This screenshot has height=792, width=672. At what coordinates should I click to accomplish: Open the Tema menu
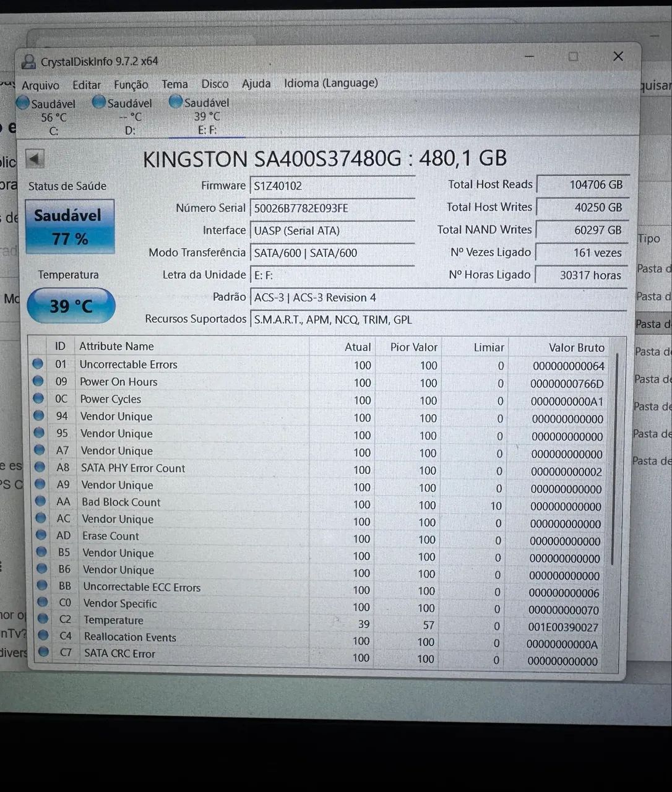[175, 84]
